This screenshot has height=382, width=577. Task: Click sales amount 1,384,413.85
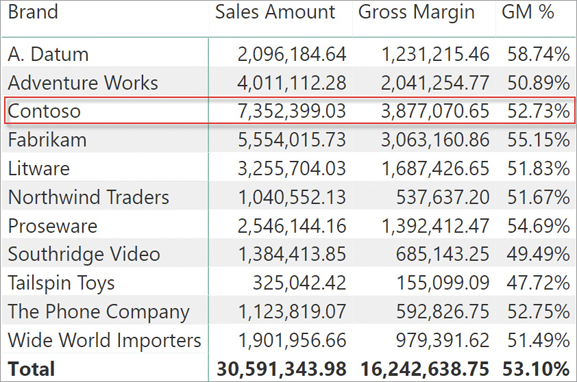(x=292, y=255)
